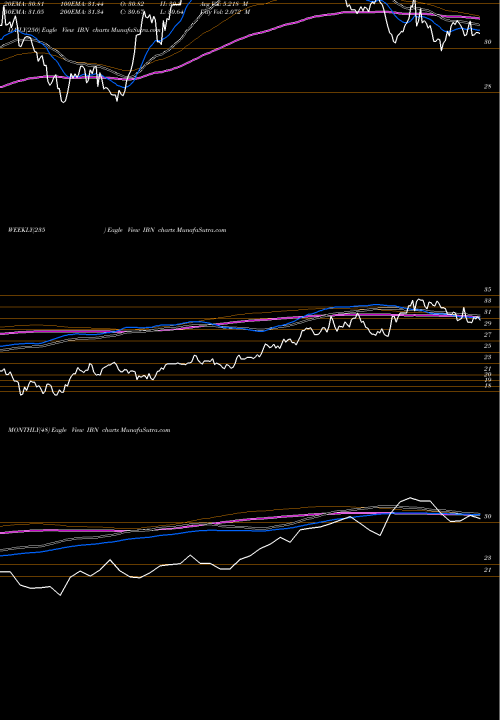Click price label 30 on monthly chart
This screenshot has height=720, width=500.
click(488, 517)
